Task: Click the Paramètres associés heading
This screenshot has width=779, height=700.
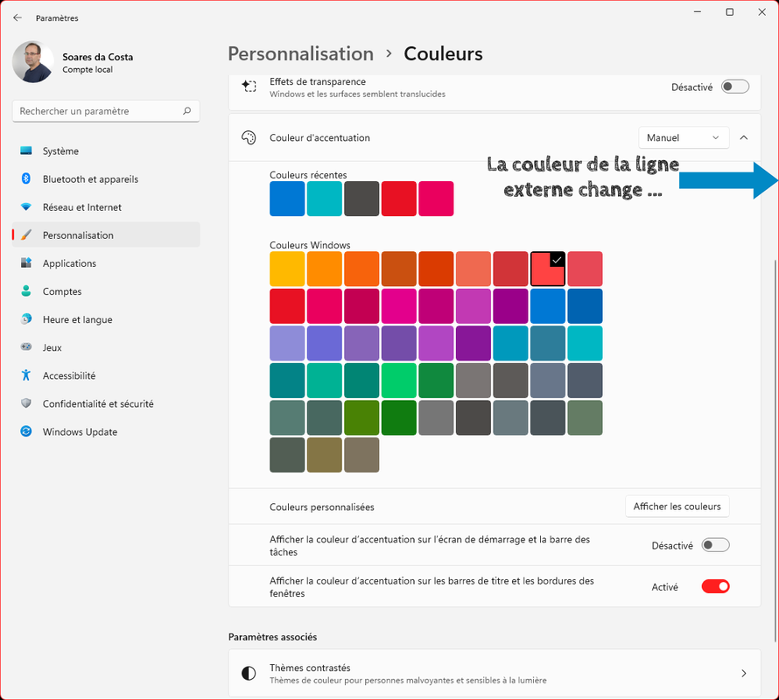Action: point(273,637)
